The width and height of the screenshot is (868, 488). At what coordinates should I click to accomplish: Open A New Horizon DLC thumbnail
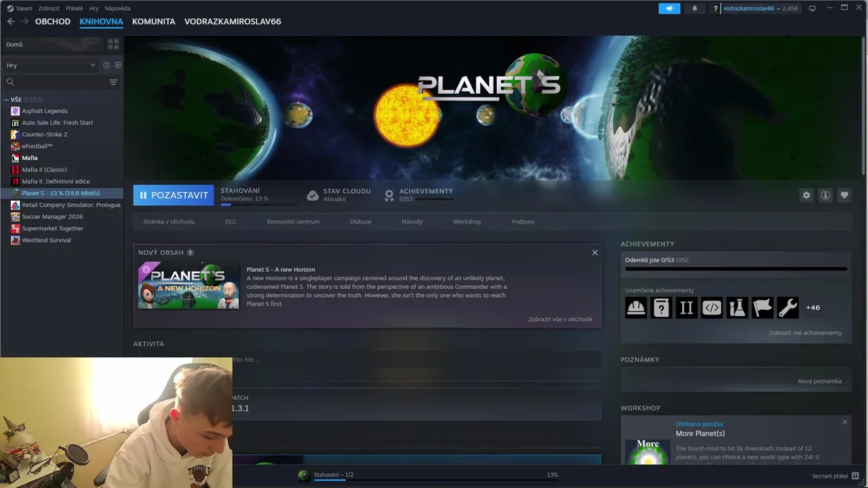(x=189, y=285)
